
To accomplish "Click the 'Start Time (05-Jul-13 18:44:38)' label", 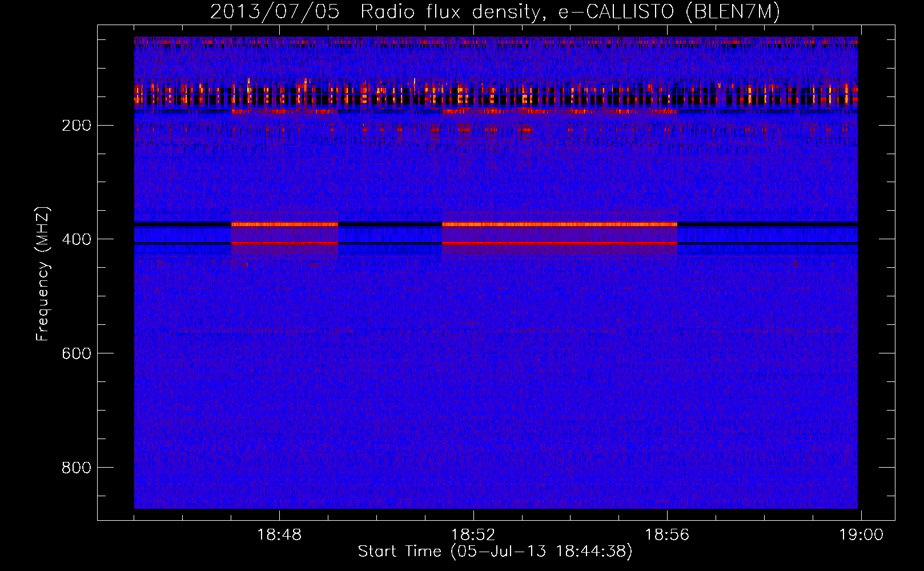I will coord(495,551).
